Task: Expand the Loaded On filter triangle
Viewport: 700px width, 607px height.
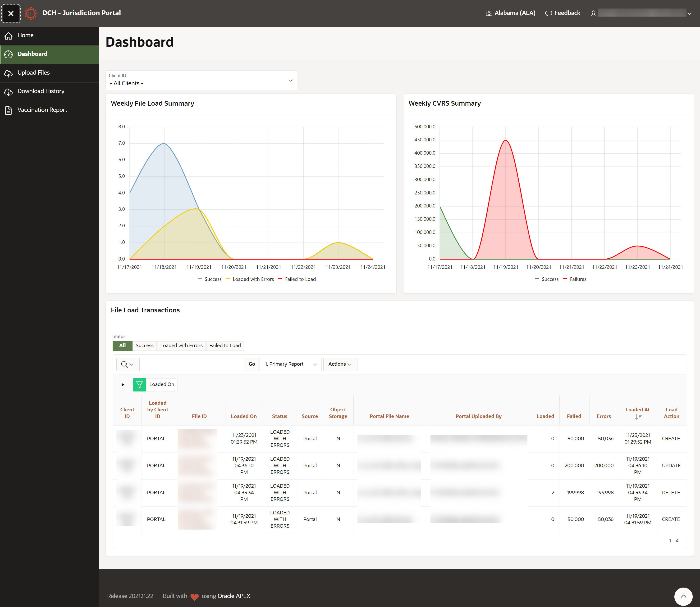Action: tap(123, 385)
